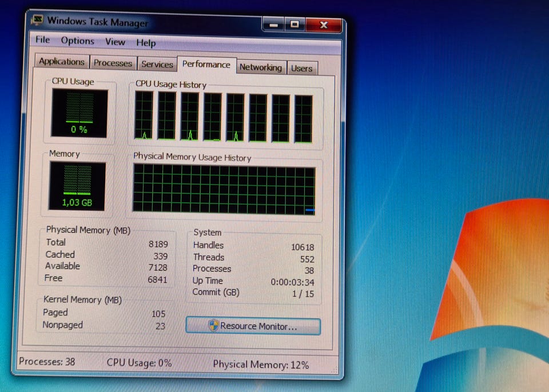Image resolution: width=549 pixels, height=392 pixels.
Task: Click the Paged kernel memory value 105
Action: click(x=158, y=314)
